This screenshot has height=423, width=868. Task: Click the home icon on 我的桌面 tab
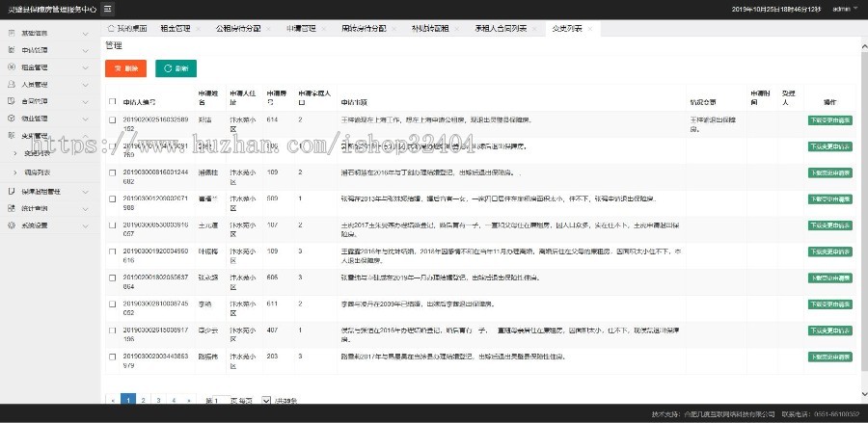tap(111, 28)
